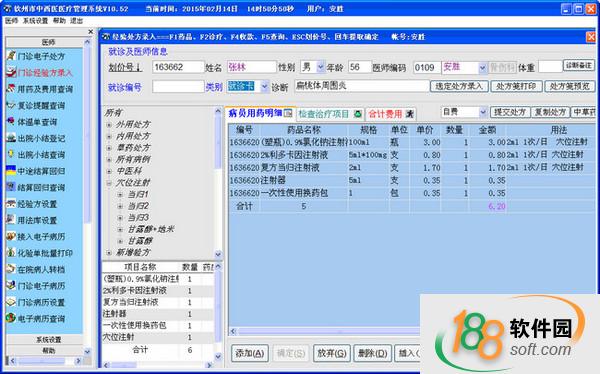
Task: Click the 诊断 field with 扁桃体周围炎
Action: tap(362, 86)
